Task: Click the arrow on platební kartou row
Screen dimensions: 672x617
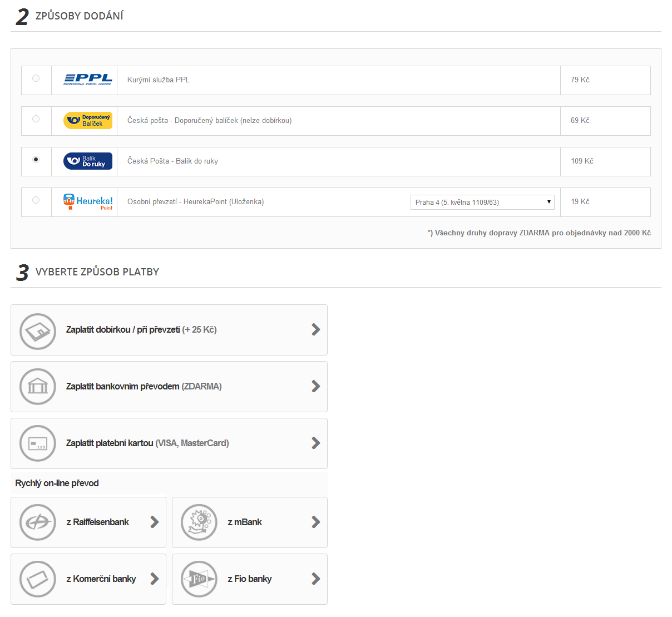Action: point(316,443)
